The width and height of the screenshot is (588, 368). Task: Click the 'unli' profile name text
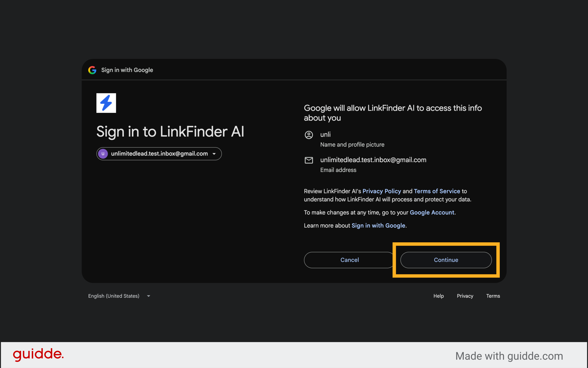coord(325,134)
